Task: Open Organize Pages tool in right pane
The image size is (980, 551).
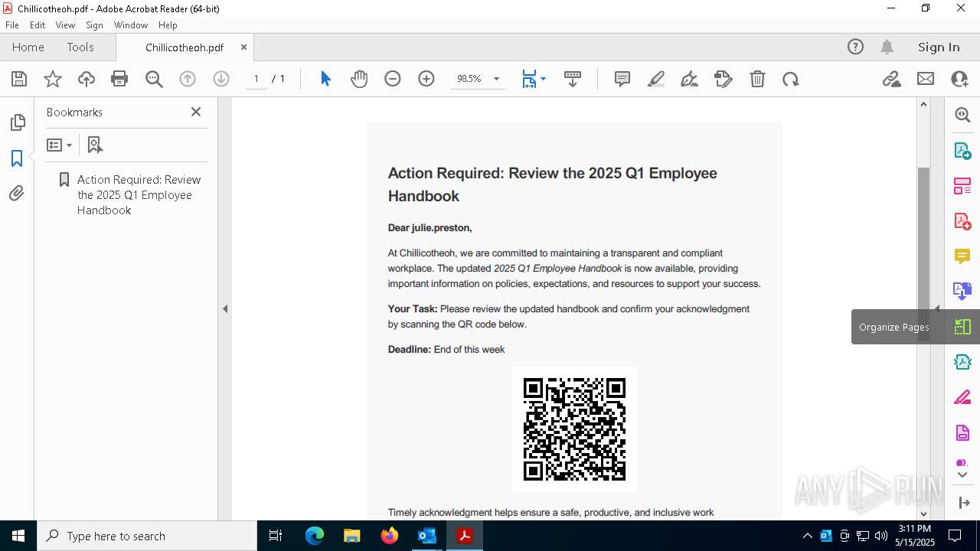Action: coord(962,327)
